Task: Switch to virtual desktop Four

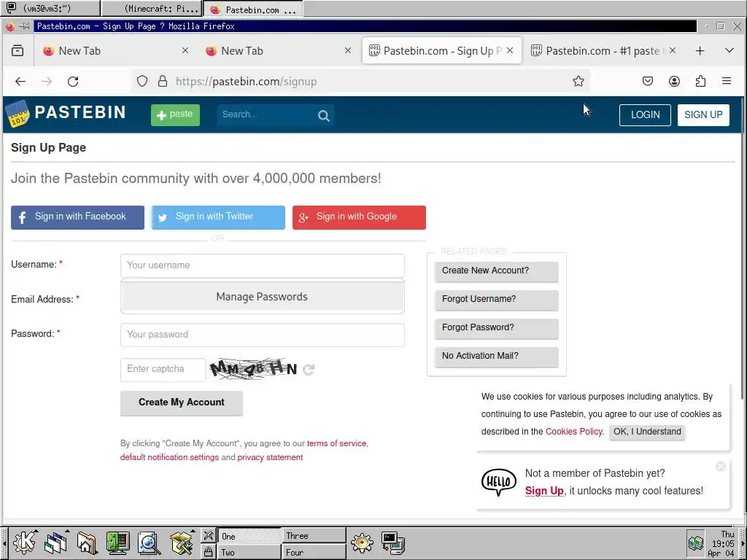Action: [x=314, y=553]
